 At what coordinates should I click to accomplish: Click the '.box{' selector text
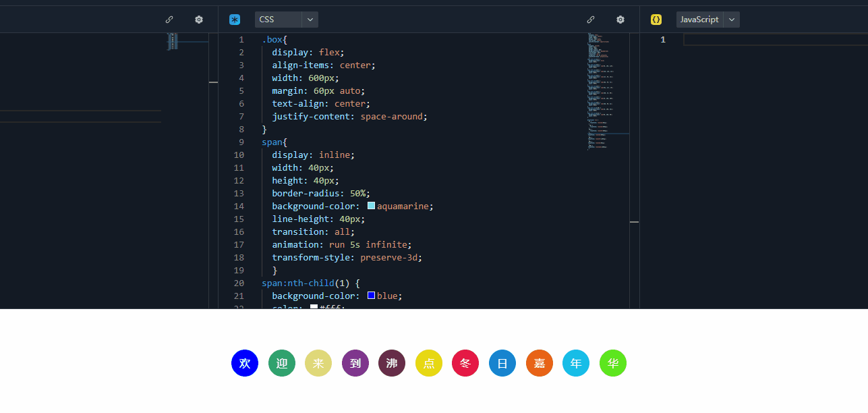[275, 40]
